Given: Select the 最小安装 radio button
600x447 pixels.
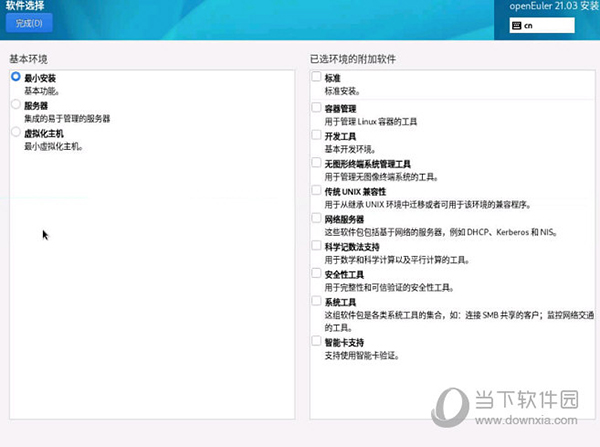Looking at the screenshot, I should coord(16,77).
